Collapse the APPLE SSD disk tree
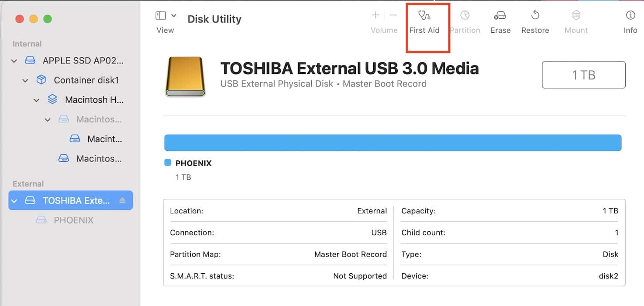Viewport: 644px width, 306px height. coord(14,61)
